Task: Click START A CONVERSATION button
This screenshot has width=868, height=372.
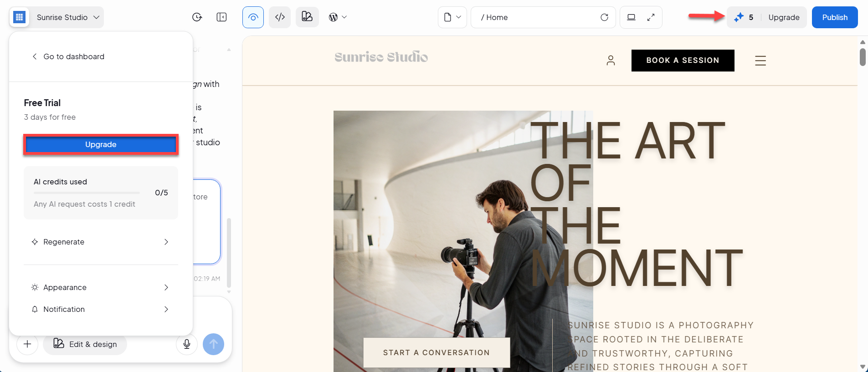Action: pyautogui.click(x=437, y=352)
